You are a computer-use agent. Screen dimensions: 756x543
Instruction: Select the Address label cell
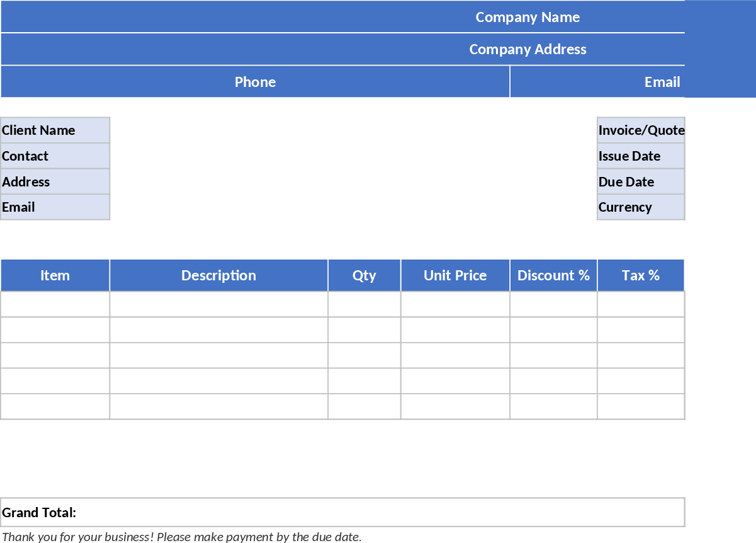pos(55,181)
